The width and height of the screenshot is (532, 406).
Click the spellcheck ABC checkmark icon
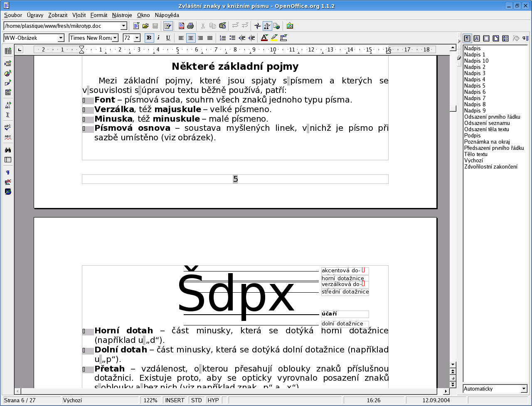coord(7,127)
